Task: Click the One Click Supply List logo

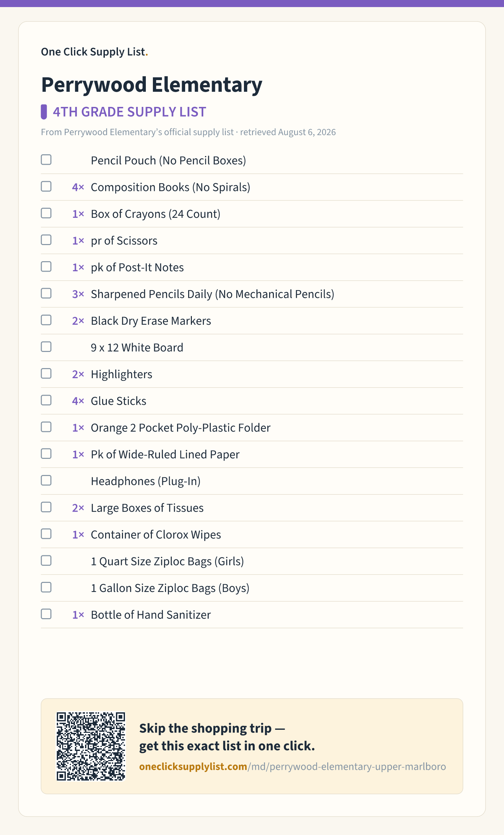Action: [x=94, y=52]
